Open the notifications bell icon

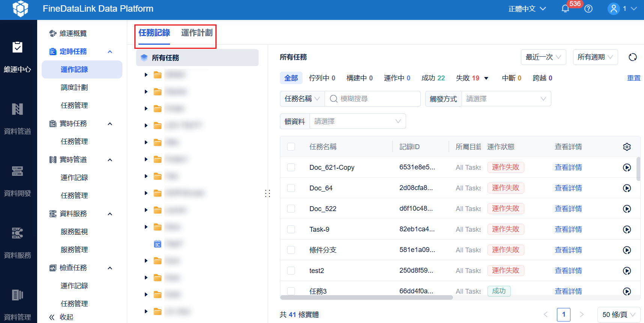click(565, 9)
